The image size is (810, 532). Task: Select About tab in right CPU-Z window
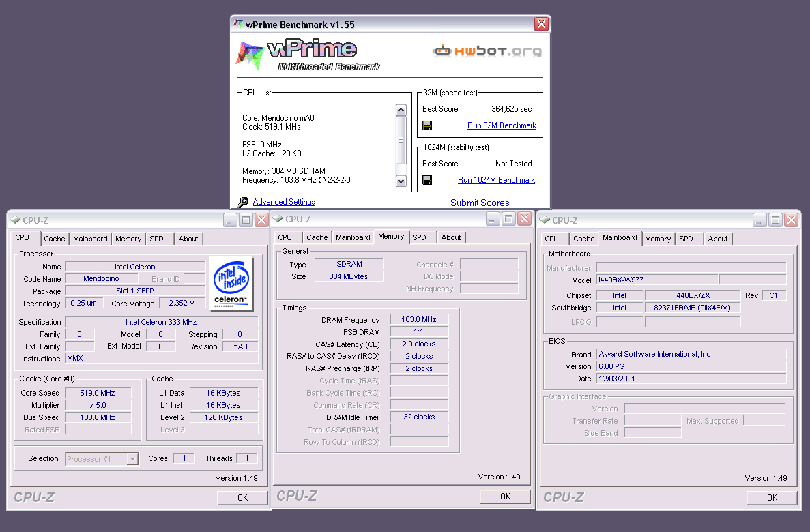[x=717, y=239]
